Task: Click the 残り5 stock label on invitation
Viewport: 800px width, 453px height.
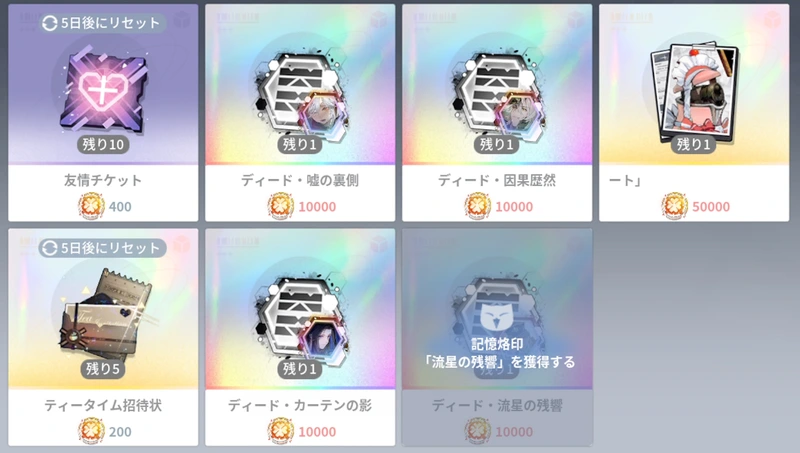Action: click(x=103, y=369)
